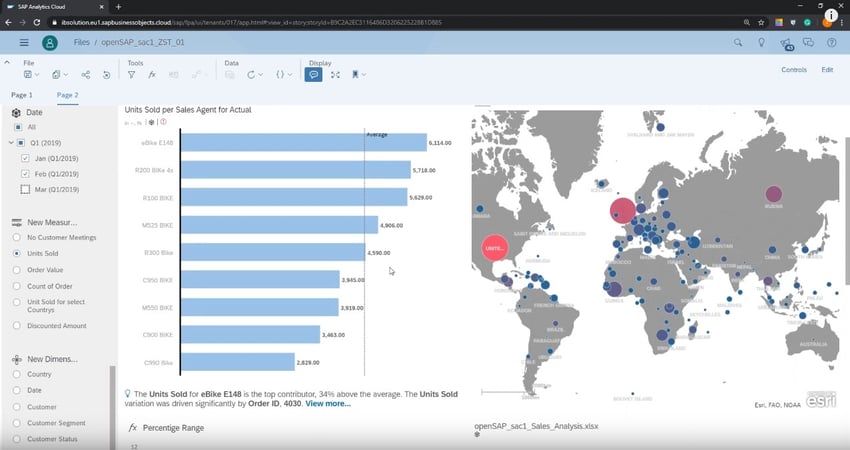850x450 pixels.
Task: Open the discussions chat icon in header
Action: 808,42
